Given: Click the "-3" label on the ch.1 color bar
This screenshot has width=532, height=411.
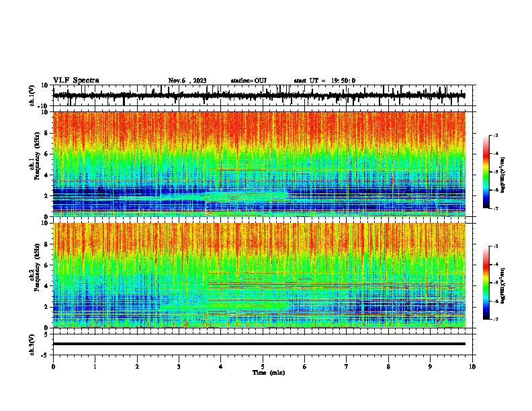Looking at the screenshot, I should (x=495, y=135).
